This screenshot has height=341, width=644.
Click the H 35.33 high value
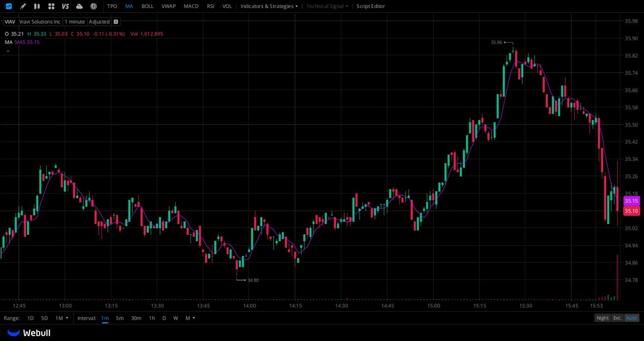tap(38, 33)
